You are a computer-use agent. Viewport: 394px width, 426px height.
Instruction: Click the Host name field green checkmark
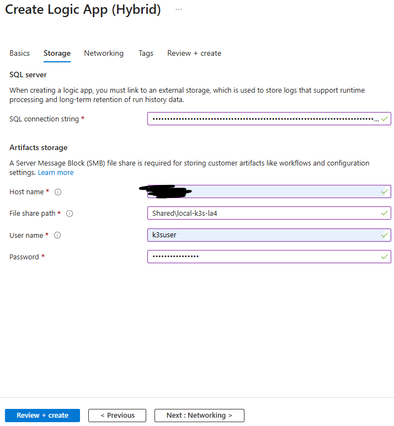coord(384,192)
